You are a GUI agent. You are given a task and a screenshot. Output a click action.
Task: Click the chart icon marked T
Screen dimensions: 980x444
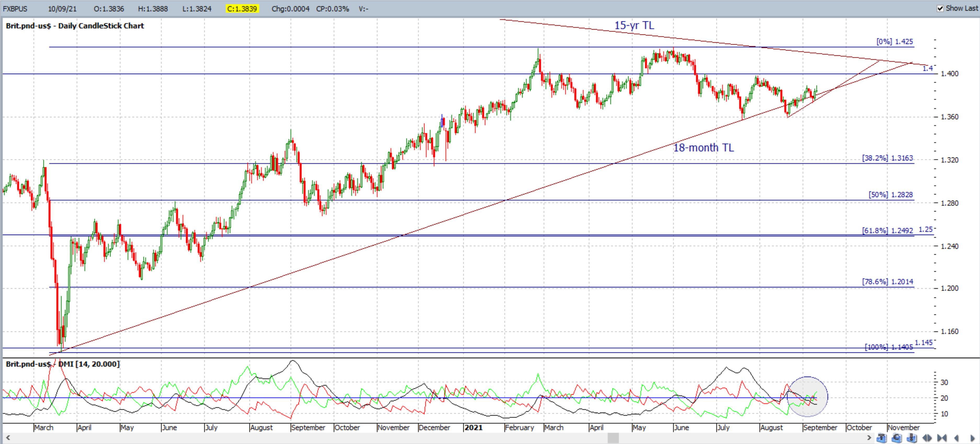(882, 438)
